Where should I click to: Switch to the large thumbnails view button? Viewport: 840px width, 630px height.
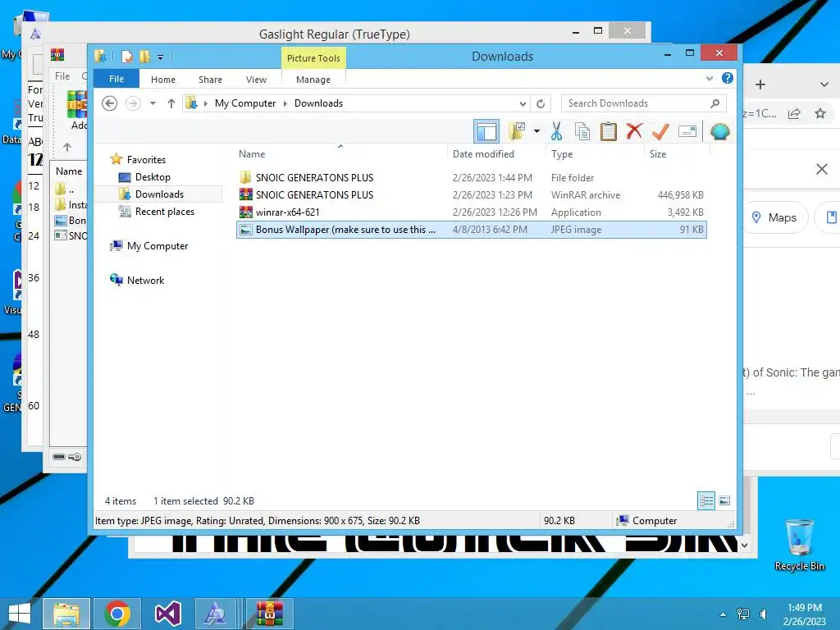point(724,501)
